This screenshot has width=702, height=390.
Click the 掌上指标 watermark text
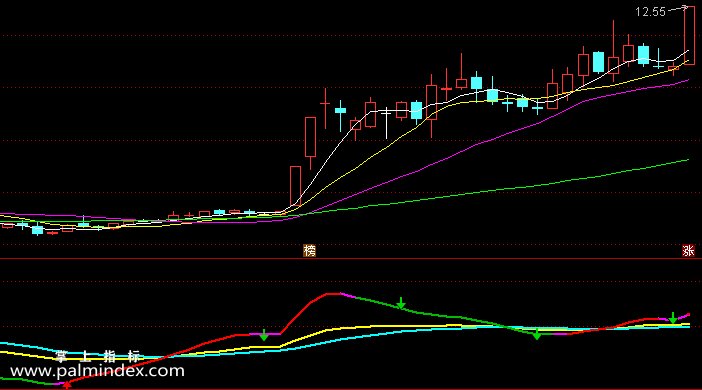tap(98, 356)
